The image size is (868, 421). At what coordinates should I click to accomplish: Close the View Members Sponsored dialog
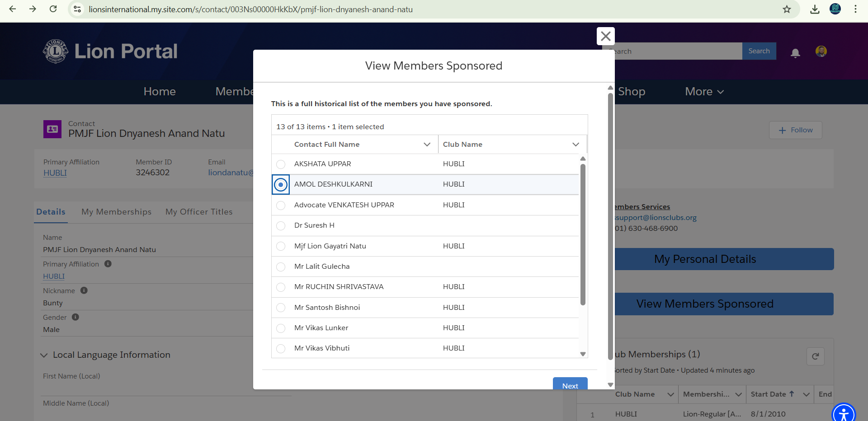click(605, 36)
